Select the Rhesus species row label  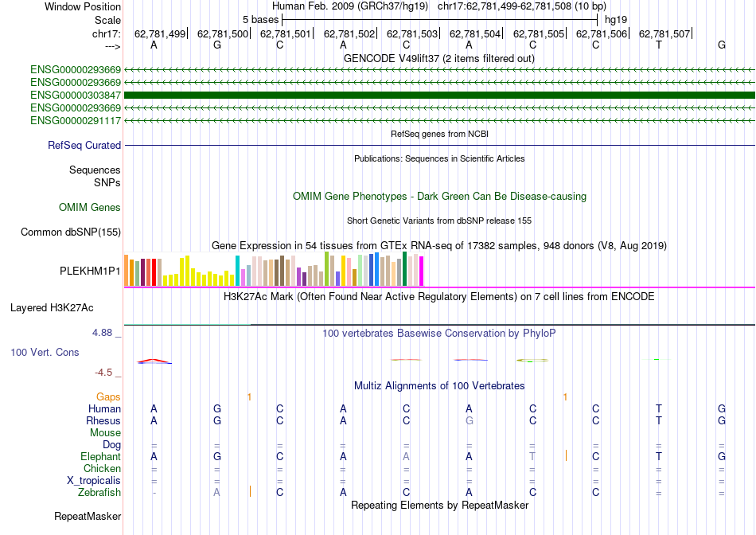[103, 420]
